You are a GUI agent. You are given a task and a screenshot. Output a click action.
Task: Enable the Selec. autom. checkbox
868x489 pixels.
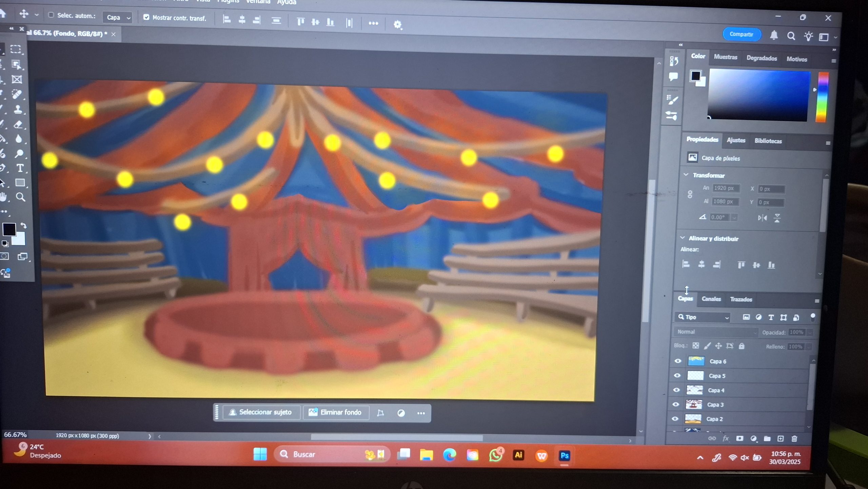click(51, 15)
